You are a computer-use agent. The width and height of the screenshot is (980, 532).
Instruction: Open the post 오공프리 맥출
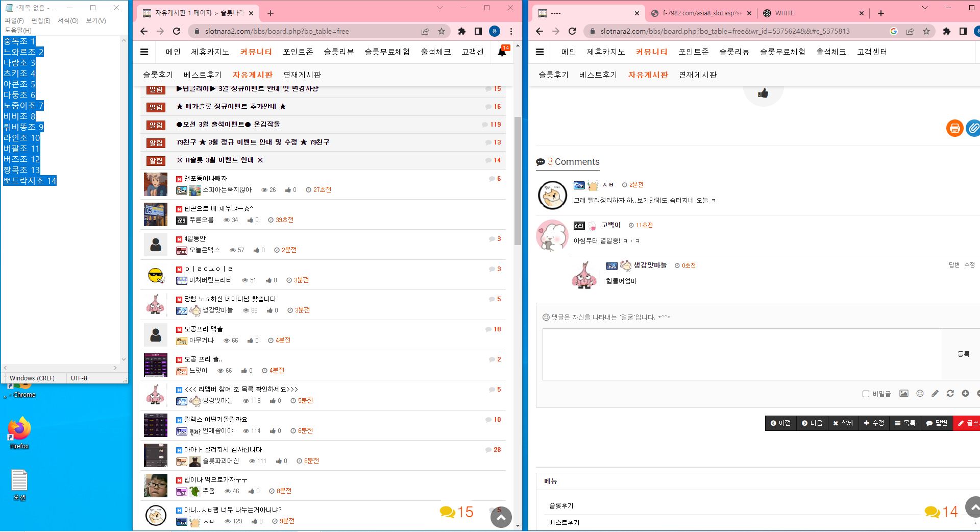204,329
